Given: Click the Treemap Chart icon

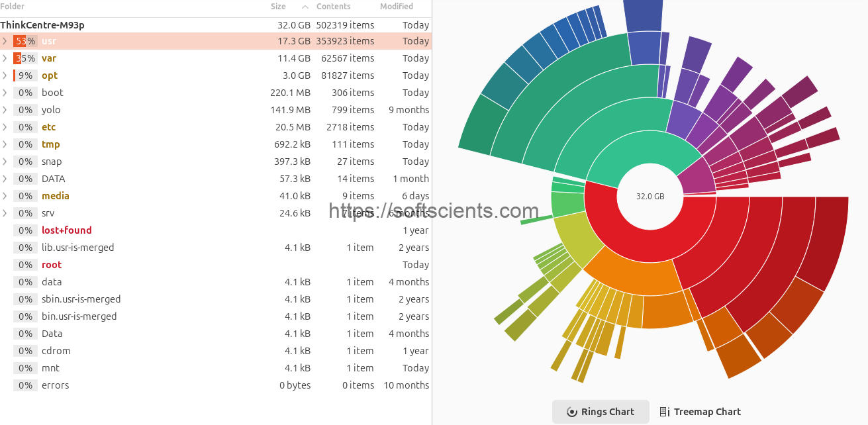Looking at the screenshot, I should pos(665,412).
